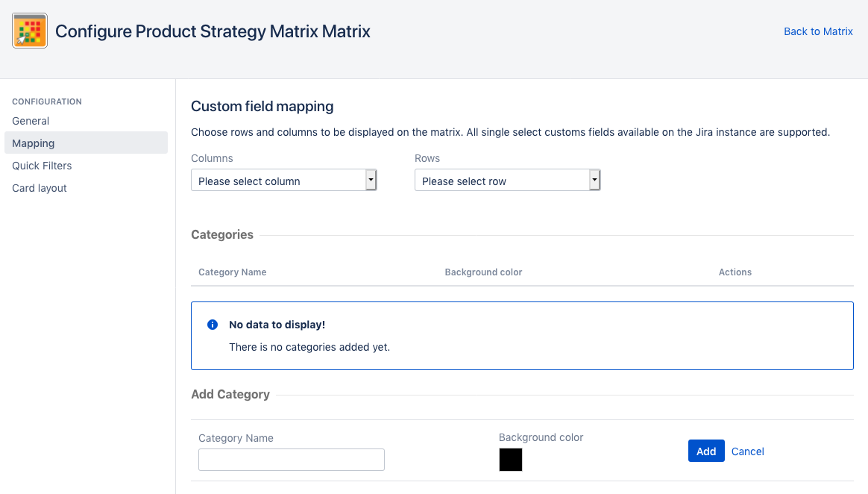Pick the black background color swatch
This screenshot has height=494, width=868.
tap(511, 460)
